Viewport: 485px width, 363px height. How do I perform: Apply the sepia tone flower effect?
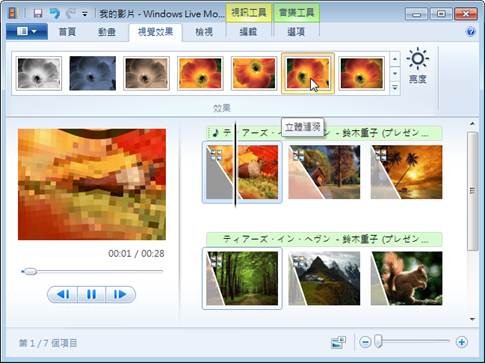pos(146,73)
